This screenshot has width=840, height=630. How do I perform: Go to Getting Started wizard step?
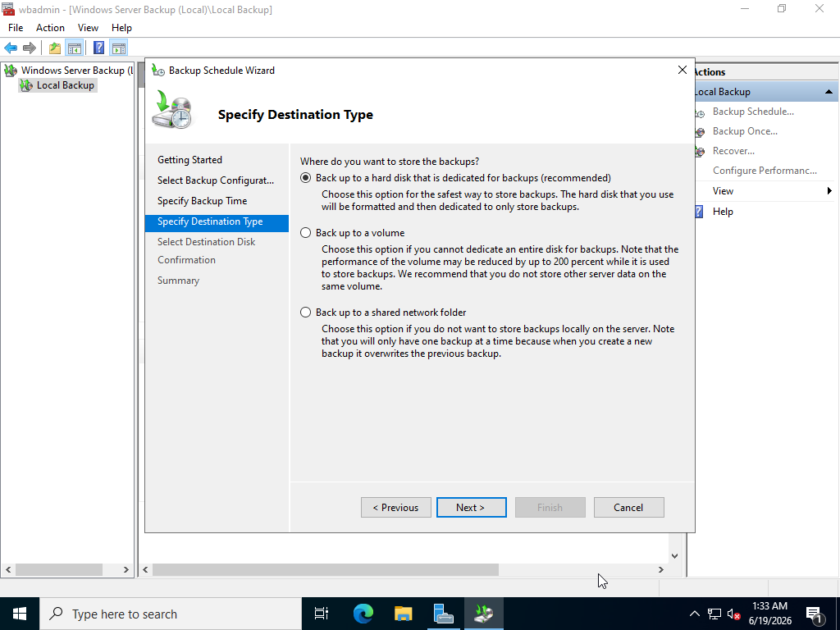189,160
